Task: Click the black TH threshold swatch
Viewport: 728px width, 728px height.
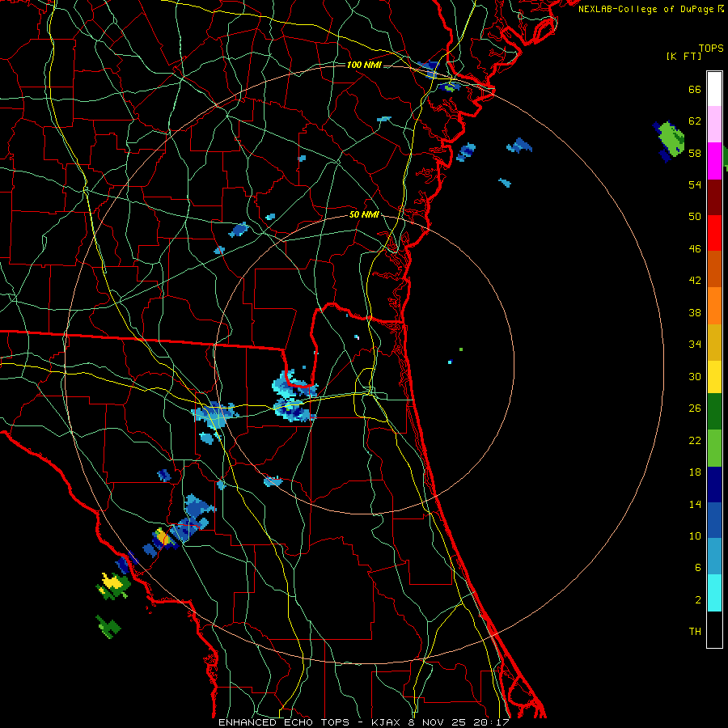Action: [714, 629]
